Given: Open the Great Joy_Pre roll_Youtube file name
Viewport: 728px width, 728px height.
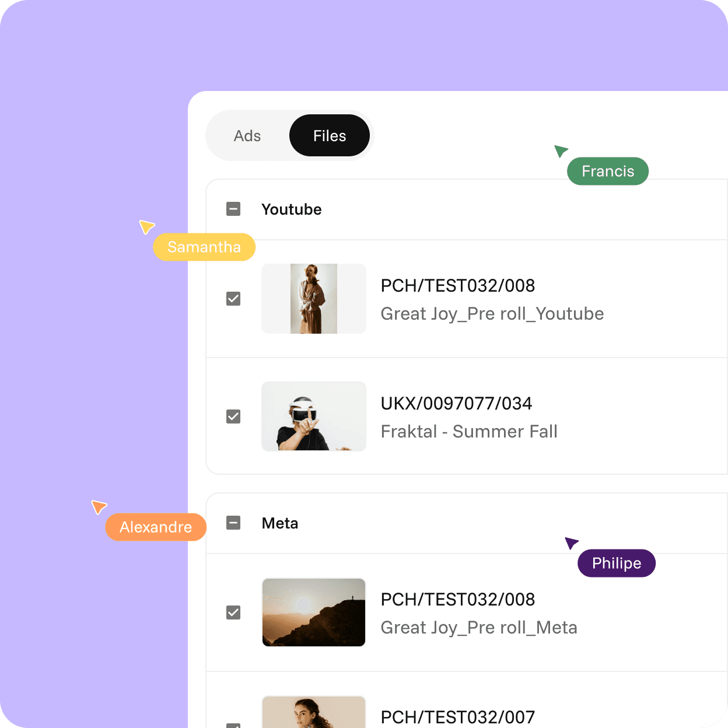Looking at the screenshot, I should tap(492, 314).
